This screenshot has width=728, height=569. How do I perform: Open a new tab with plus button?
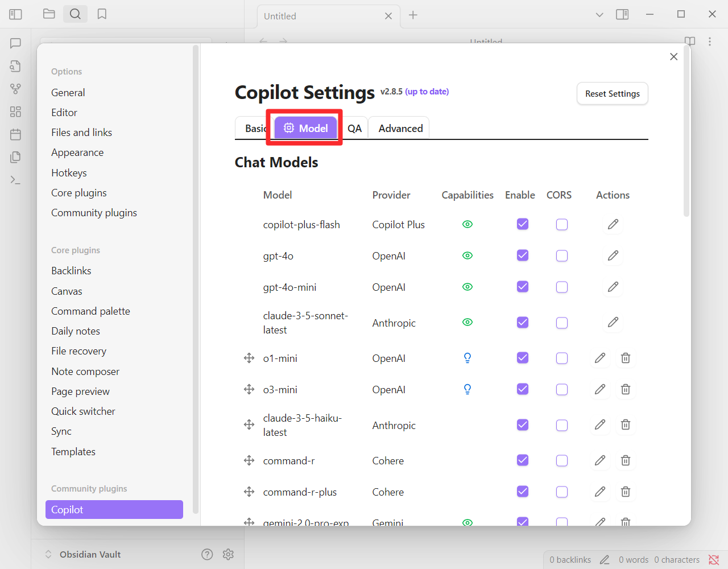tap(413, 15)
